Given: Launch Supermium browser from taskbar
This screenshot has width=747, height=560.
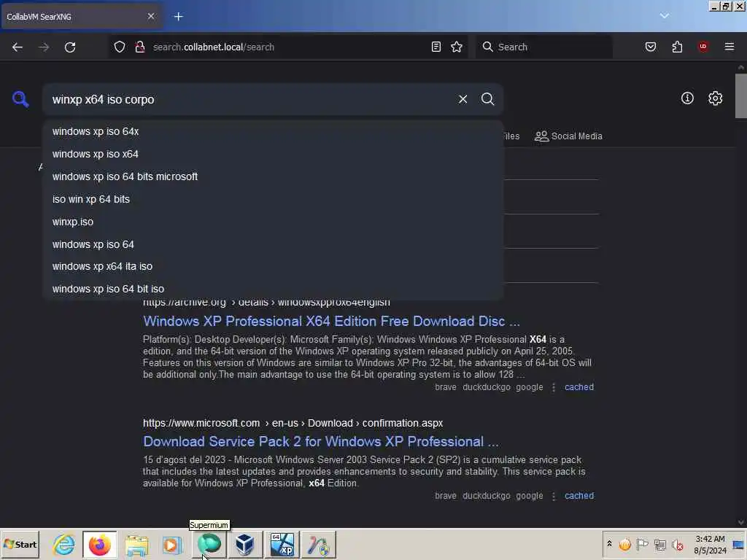Looking at the screenshot, I should [209, 544].
